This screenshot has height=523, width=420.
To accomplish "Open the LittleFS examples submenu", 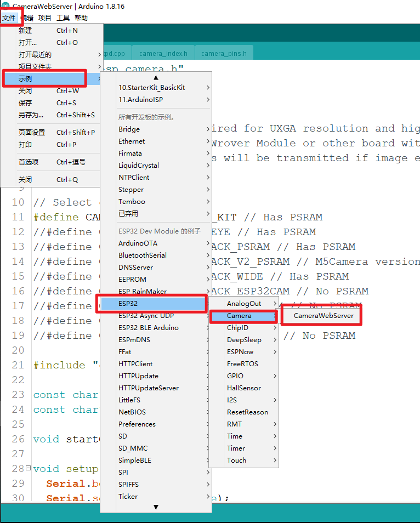I will click(156, 400).
